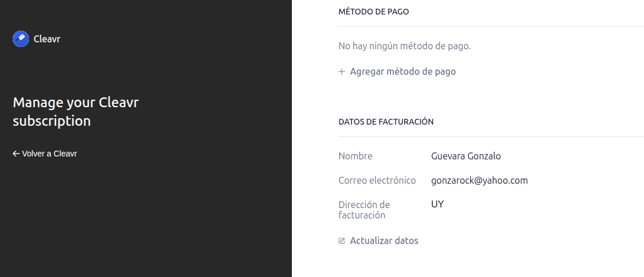
Task: Select the email gonzarock@yahoo.com
Action: click(480, 180)
